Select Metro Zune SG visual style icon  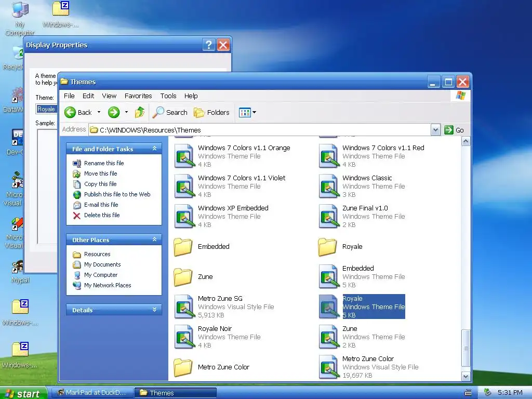coord(184,307)
